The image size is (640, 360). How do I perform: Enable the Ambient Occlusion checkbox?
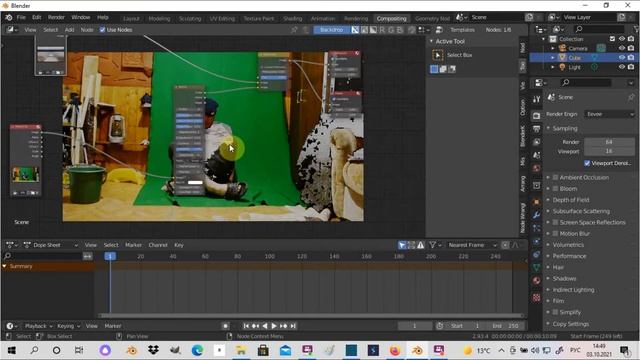click(x=556, y=178)
